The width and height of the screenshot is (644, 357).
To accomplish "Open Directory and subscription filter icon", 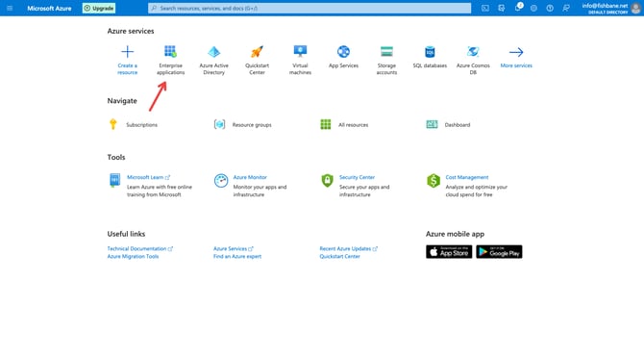I will (501, 9).
